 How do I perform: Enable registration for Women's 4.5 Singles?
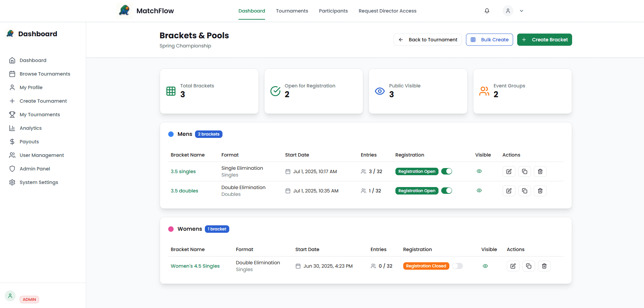[x=457, y=266]
